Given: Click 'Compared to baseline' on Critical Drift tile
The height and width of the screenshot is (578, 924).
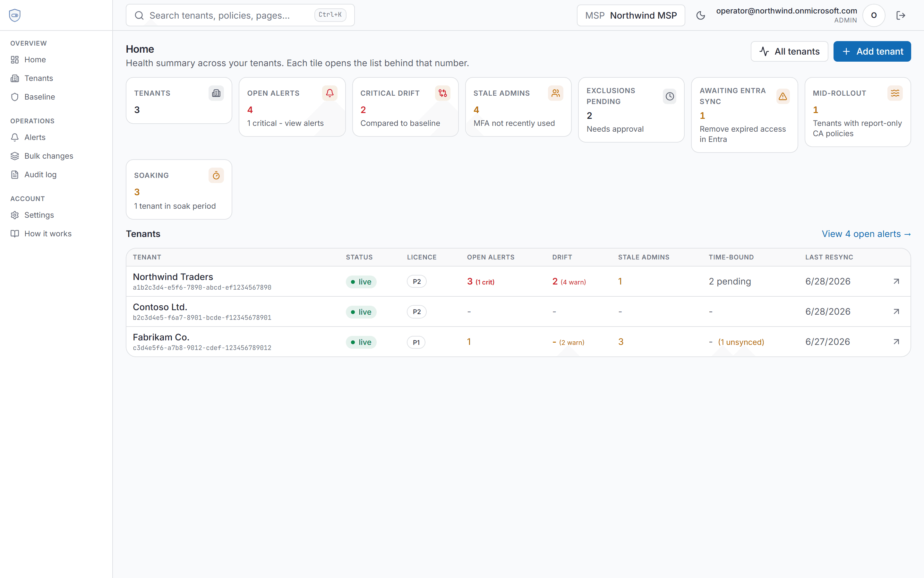Looking at the screenshot, I should tap(400, 123).
